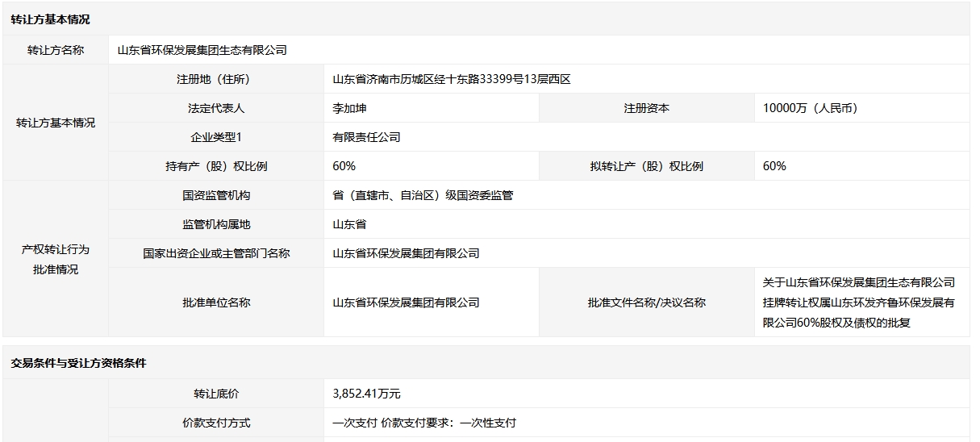This screenshot has width=980, height=442.
Task: Click value 省（直辖市、自治区）级国资委监管
Action: coord(423,195)
